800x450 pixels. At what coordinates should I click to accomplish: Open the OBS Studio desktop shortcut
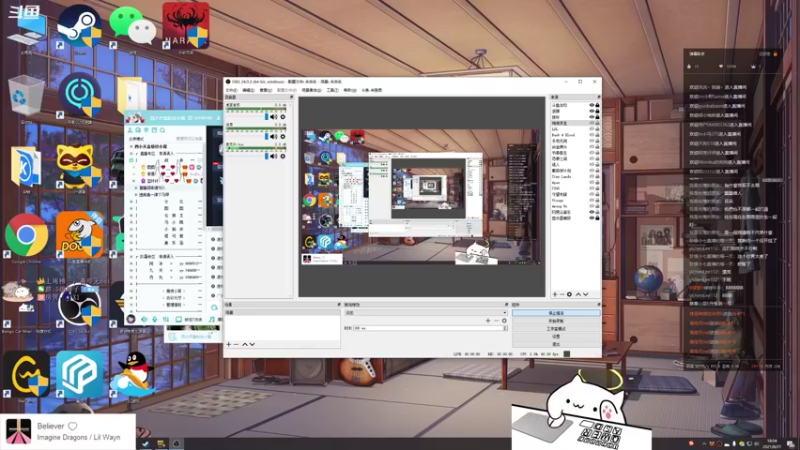click(80, 305)
